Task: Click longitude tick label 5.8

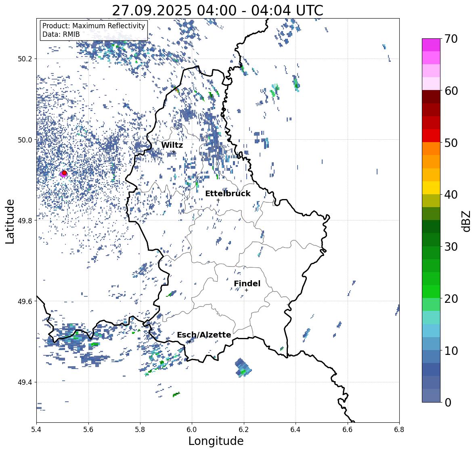Action: 140,430
